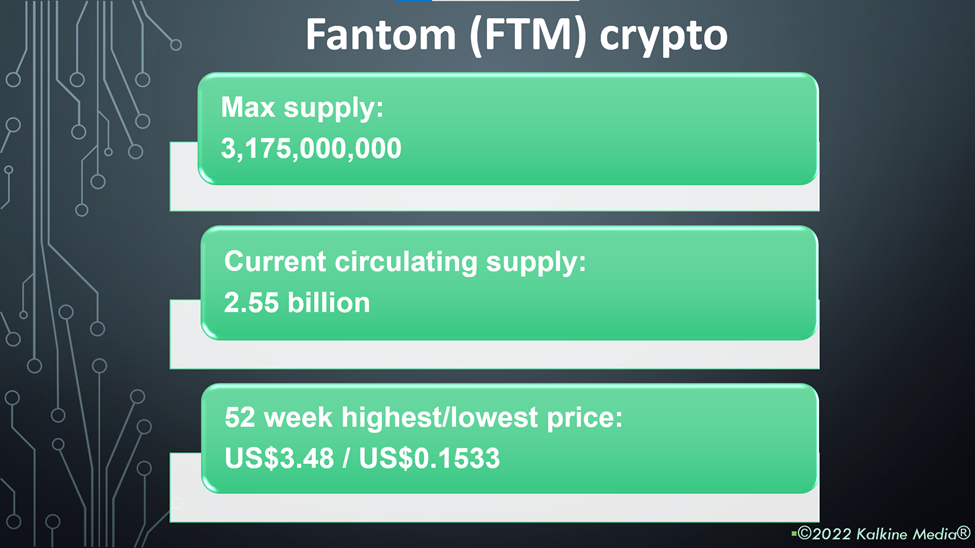
Task: Click the word crypto in the title
Action: point(663,37)
